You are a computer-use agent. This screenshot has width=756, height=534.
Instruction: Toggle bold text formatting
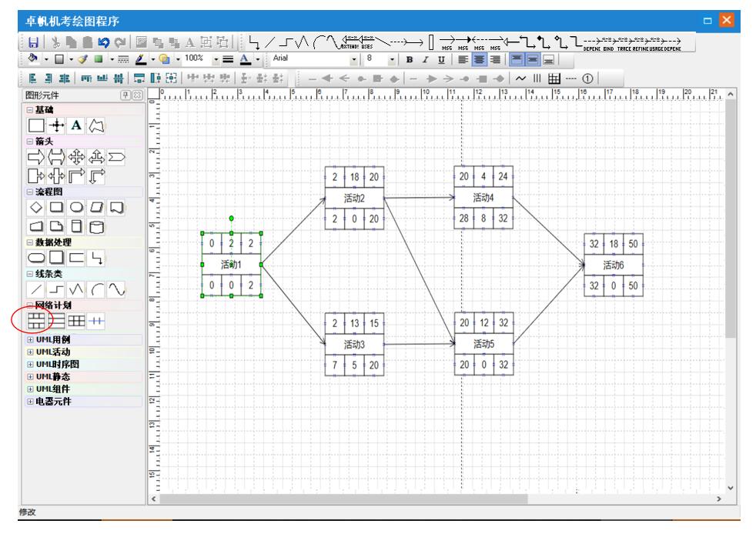pos(410,59)
